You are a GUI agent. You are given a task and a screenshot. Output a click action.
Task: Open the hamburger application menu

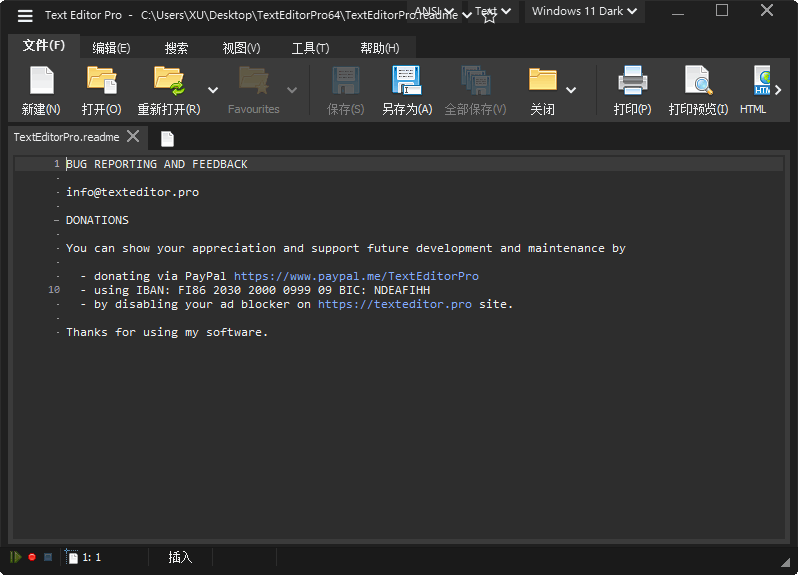[25, 16]
